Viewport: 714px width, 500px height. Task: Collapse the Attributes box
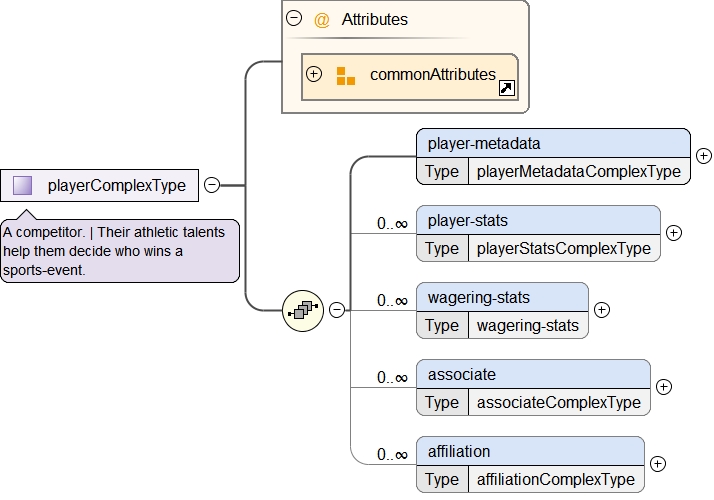pyautogui.click(x=294, y=18)
